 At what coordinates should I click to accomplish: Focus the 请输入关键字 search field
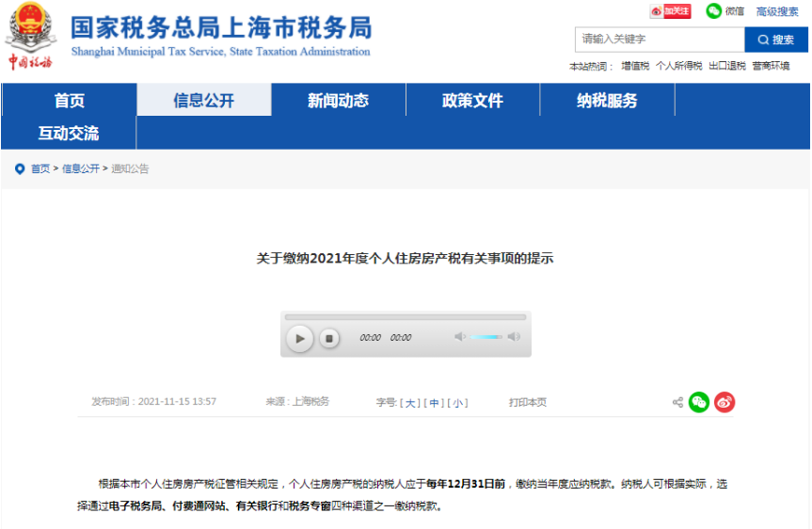click(x=660, y=40)
